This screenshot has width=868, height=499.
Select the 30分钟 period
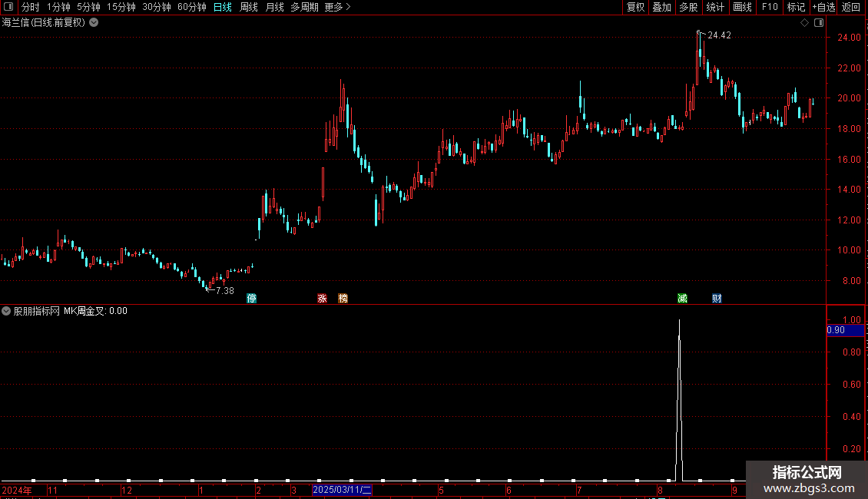point(157,7)
